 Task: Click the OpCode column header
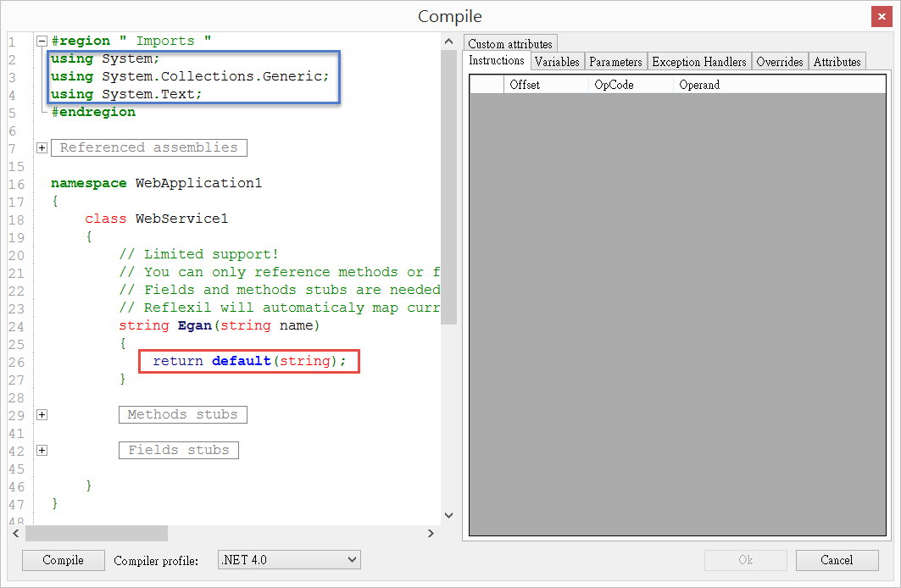point(614,85)
